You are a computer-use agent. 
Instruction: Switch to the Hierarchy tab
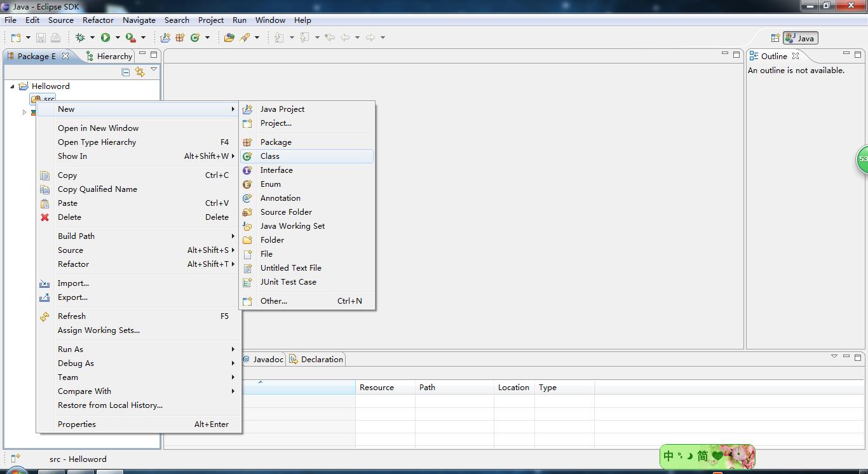click(x=109, y=56)
